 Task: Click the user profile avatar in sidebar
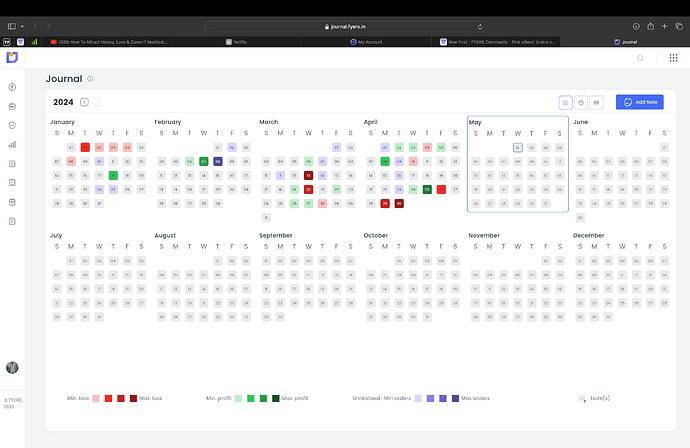[x=12, y=367]
